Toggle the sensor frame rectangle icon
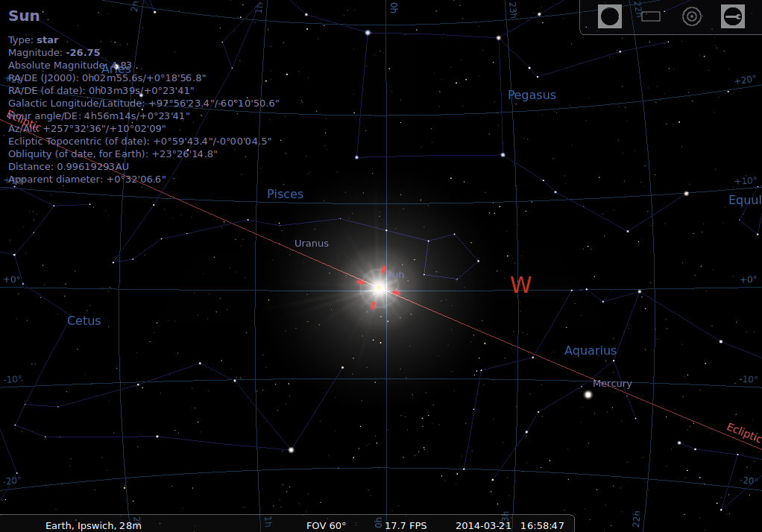This screenshot has width=762, height=532. tap(651, 16)
